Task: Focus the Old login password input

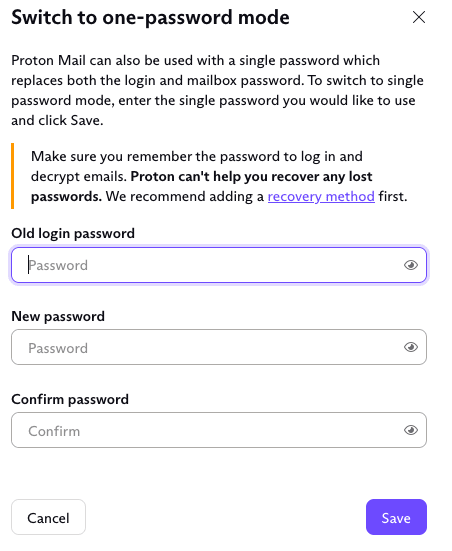Action: coord(219,265)
